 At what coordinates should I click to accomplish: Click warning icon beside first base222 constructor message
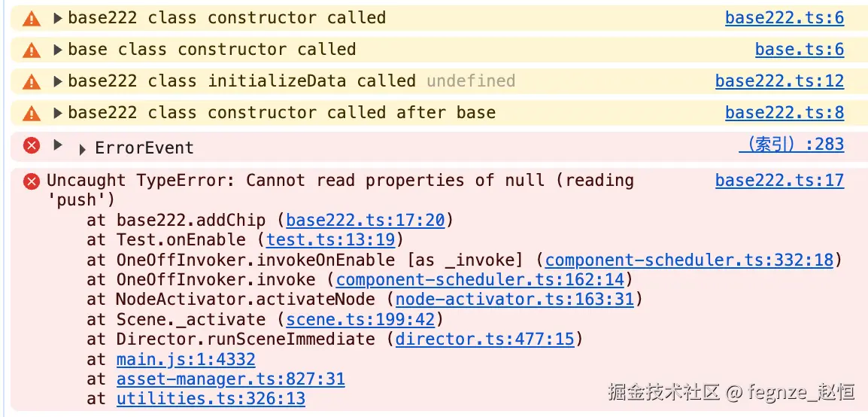pos(32,18)
